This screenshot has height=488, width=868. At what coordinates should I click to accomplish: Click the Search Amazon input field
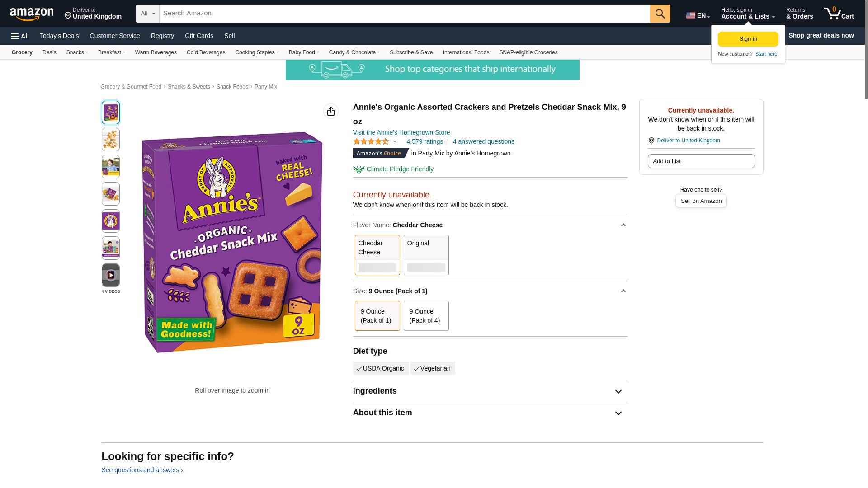[405, 14]
